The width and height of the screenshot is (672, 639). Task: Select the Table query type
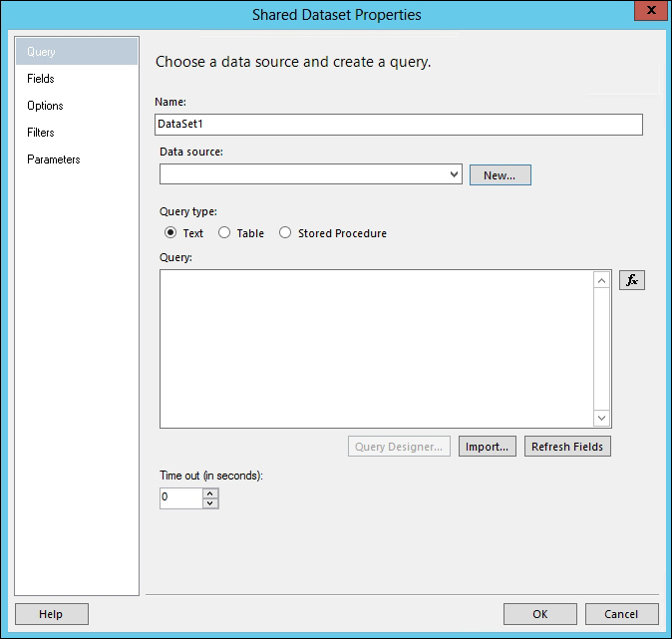(224, 233)
